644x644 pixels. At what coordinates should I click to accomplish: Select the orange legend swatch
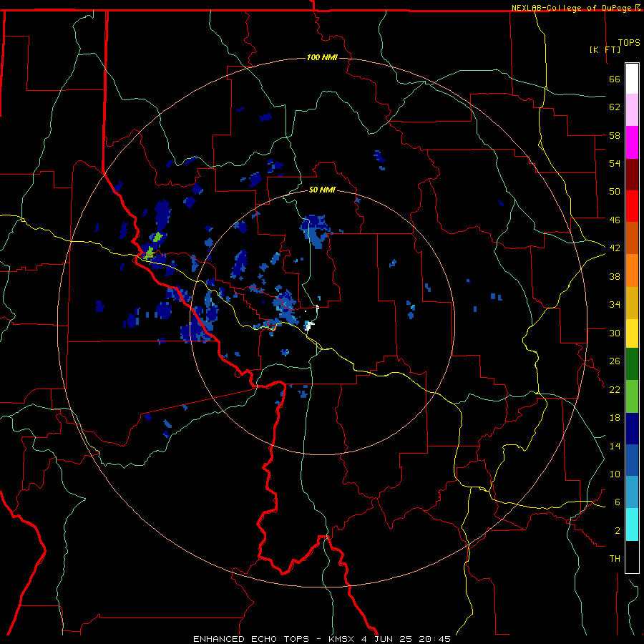coord(632,270)
